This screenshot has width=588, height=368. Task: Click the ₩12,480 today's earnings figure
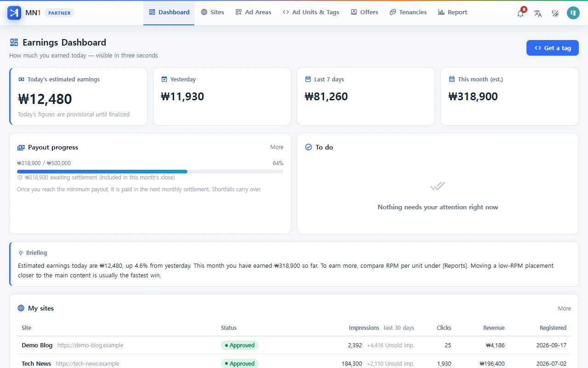click(x=45, y=99)
